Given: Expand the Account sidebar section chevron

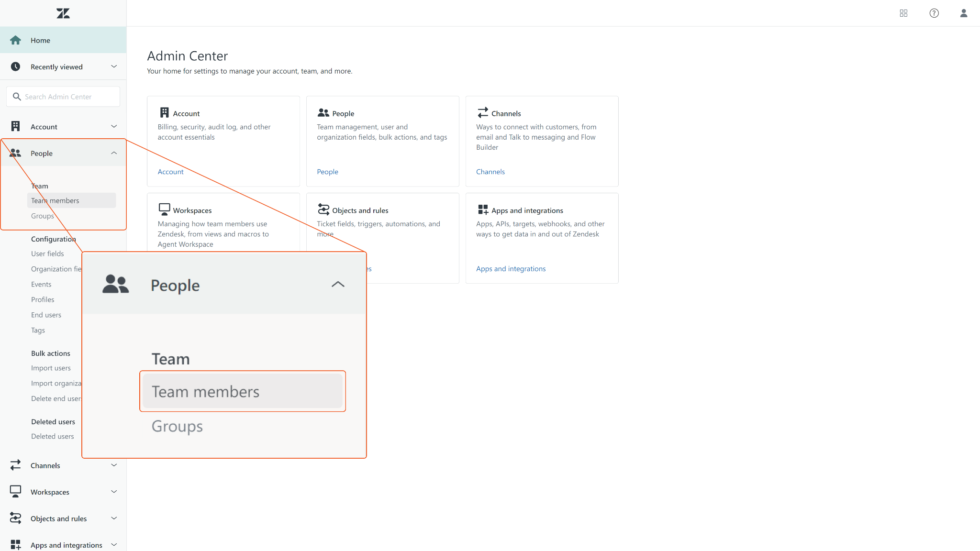Looking at the screenshot, I should pyautogui.click(x=114, y=126).
